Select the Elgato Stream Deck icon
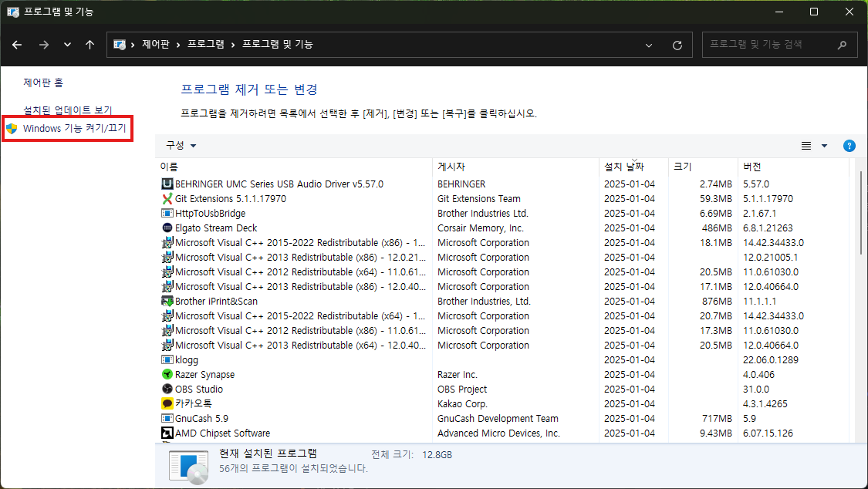This screenshot has height=489, width=868. tap(167, 228)
